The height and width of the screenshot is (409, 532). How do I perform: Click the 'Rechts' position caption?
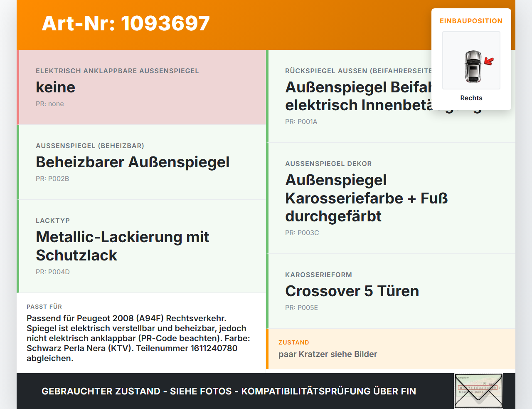tap(471, 98)
